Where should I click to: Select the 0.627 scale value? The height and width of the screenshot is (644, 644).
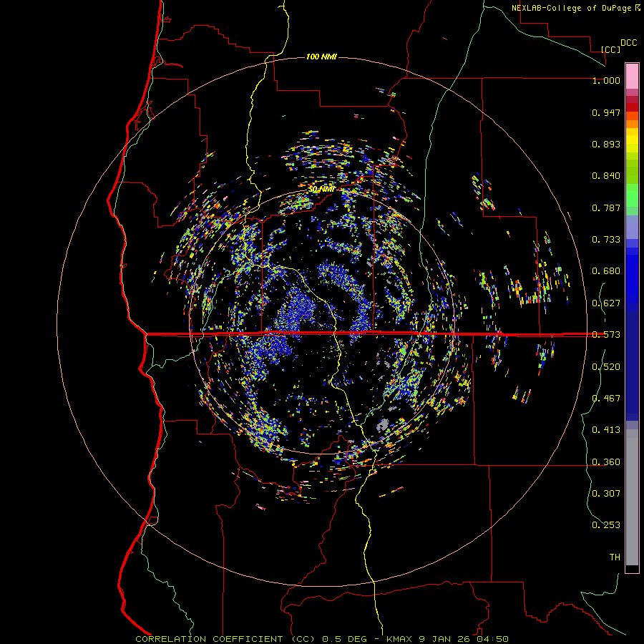[x=606, y=303]
